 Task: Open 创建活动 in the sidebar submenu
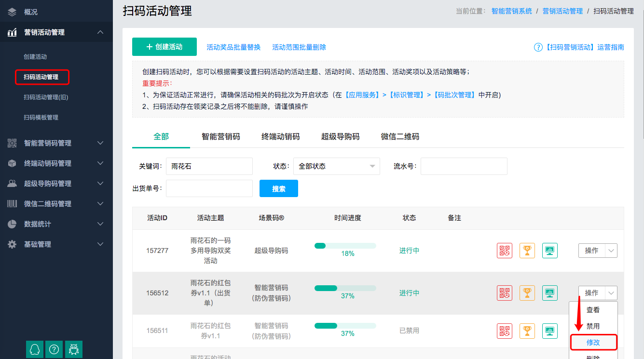(x=35, y=57)
